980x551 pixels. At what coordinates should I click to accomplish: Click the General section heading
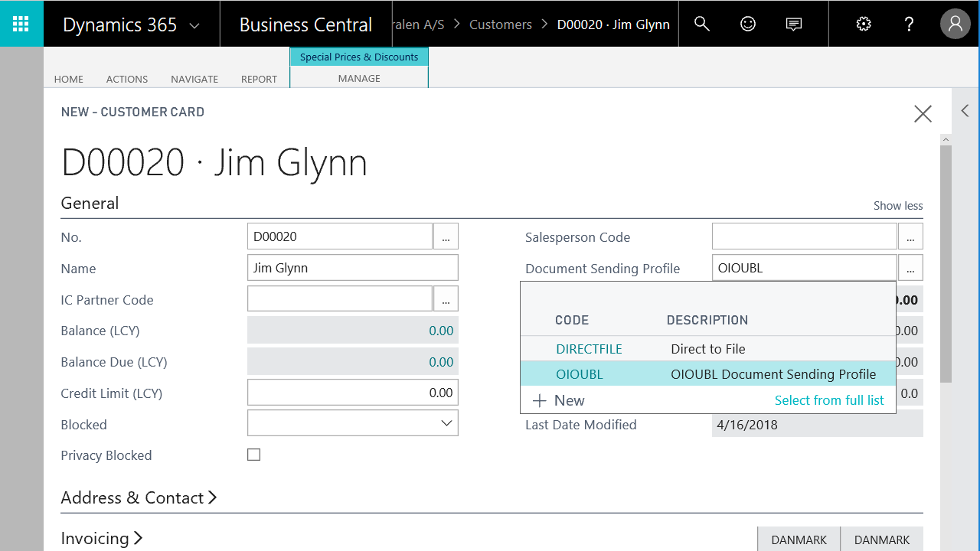click(90, 203)
